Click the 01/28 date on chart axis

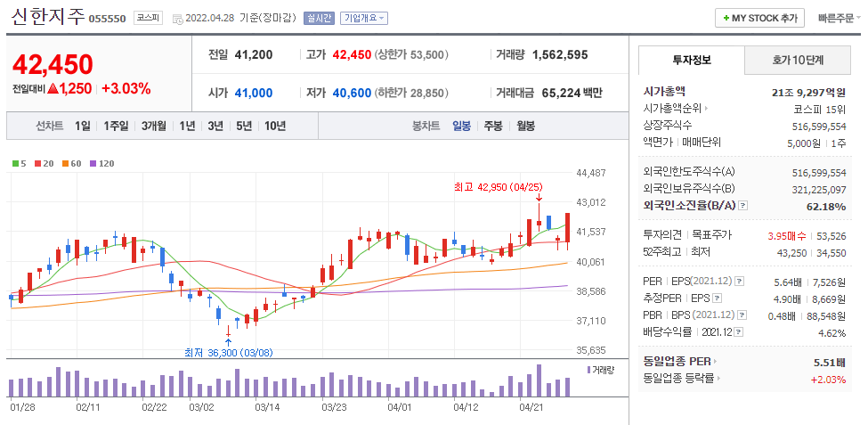click(x=22, y=407)
